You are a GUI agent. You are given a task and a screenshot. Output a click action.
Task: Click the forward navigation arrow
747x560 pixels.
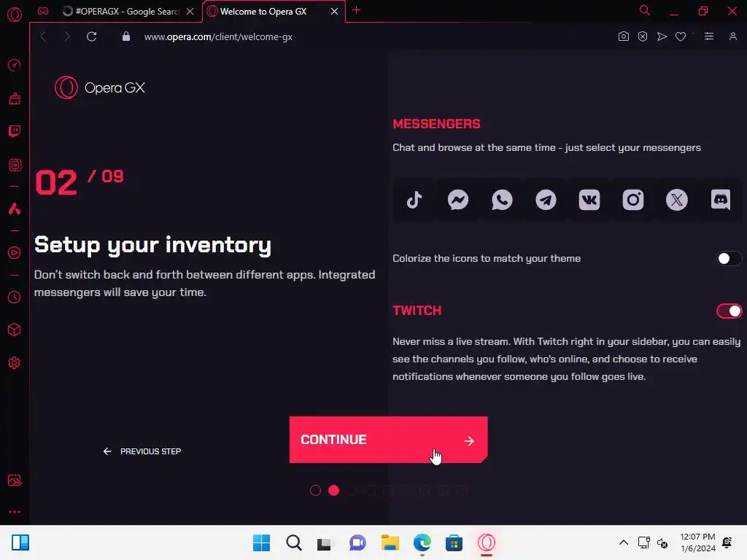pos(66,36)
